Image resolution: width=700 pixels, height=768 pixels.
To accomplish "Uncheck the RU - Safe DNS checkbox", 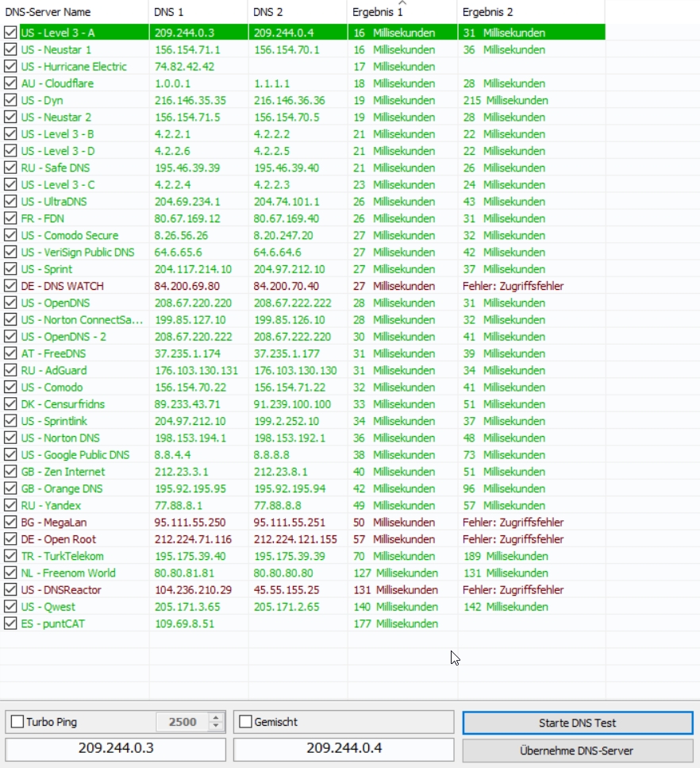I will pos(10,168).
